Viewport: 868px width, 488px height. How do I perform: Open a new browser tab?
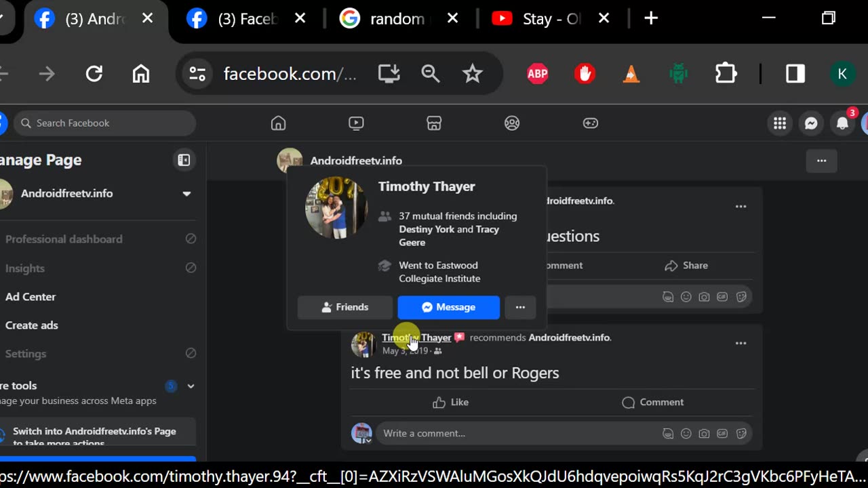coord(651,19)
